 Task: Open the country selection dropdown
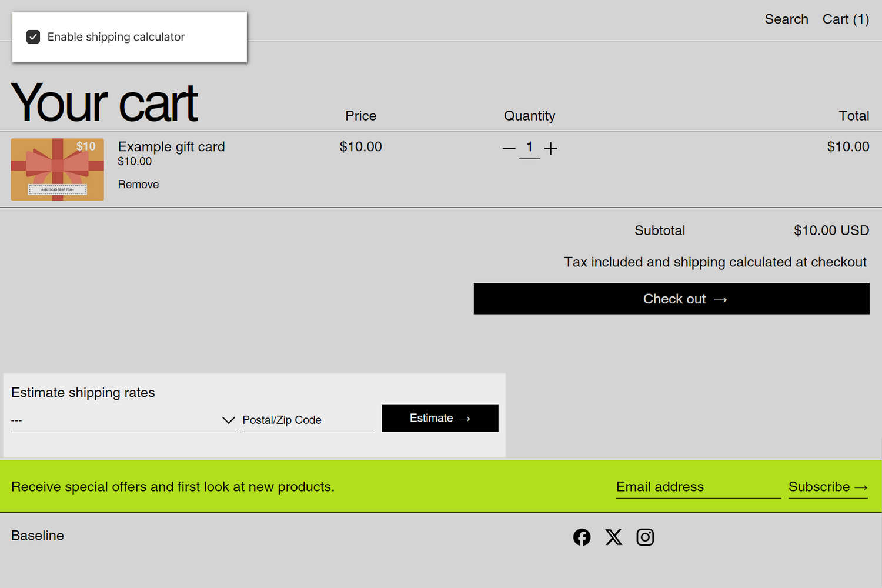[118, 419]
